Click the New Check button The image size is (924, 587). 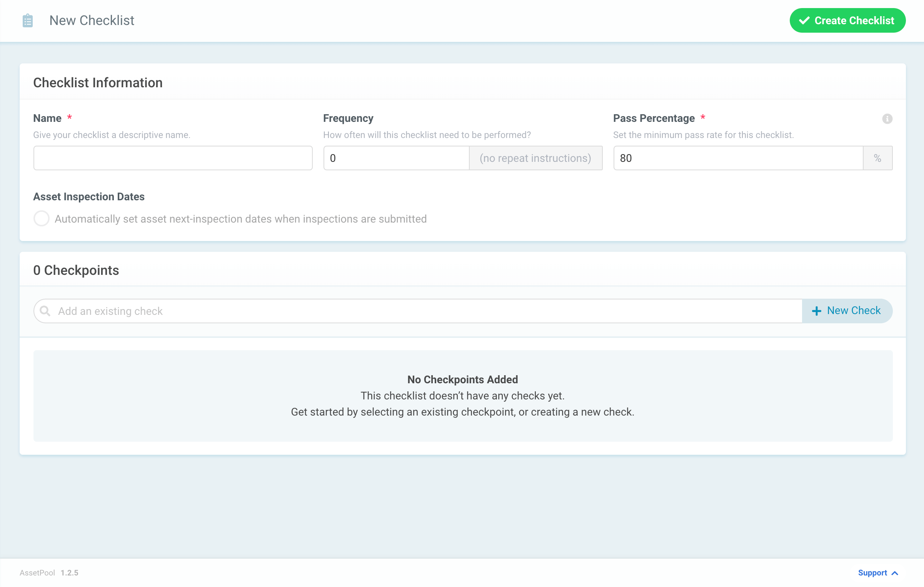tap(847, 311)
